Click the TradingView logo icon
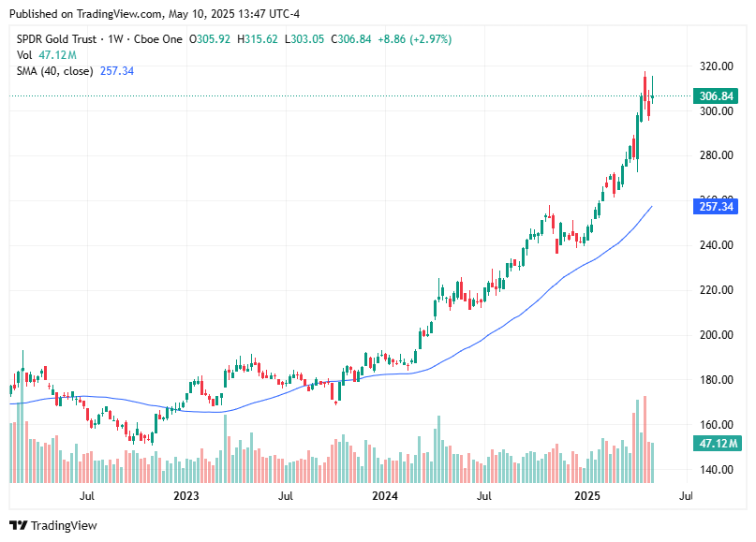756x542 pixels. pyautogui.click(x=19, y=525)
